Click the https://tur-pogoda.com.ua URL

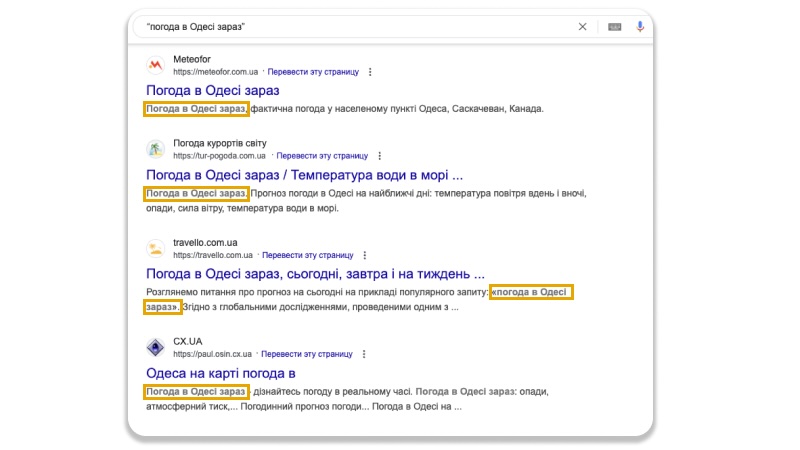[x=219, y=156]
